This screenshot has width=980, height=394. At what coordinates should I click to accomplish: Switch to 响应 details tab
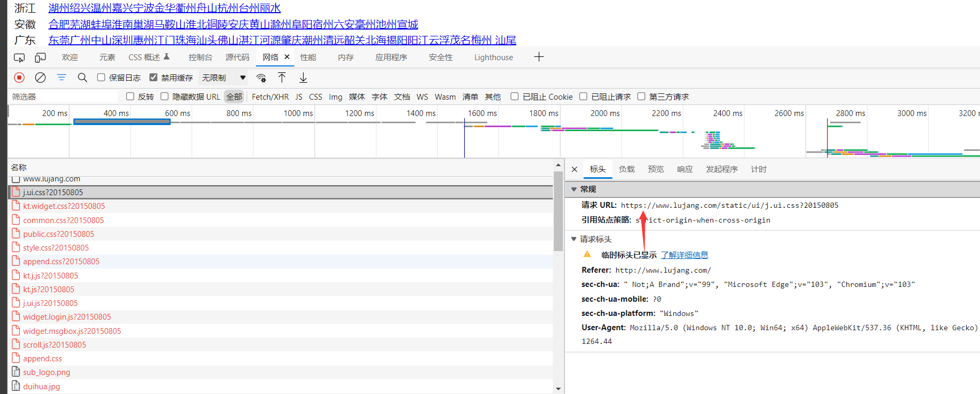685,169
